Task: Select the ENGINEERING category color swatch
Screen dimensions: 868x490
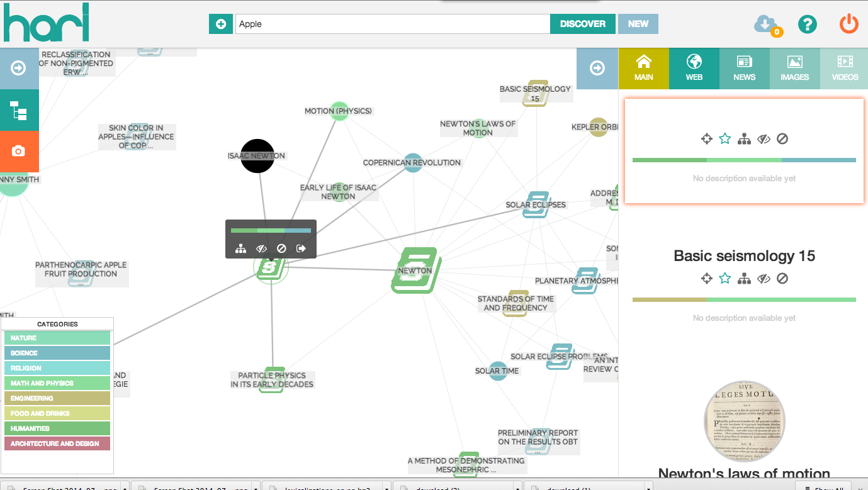Action: (57, 398)
